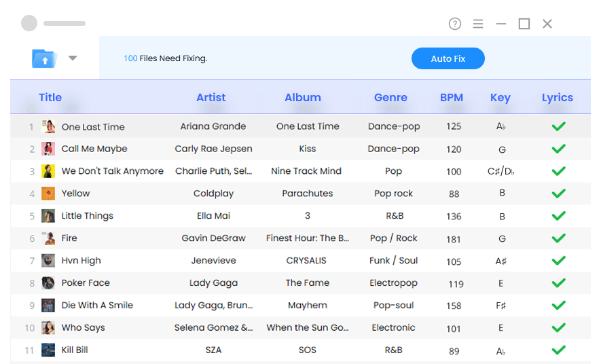Click the Lyrics column header

pyautogui.click(x=558, y=98)
